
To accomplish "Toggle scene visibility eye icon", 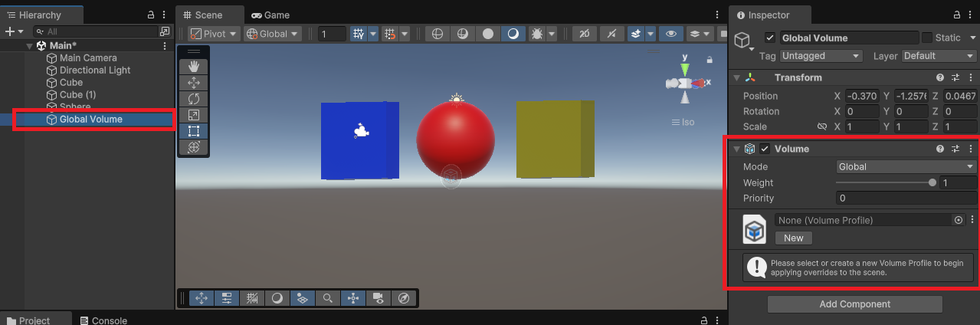I will pyautogui.click(x=671, y=34).
